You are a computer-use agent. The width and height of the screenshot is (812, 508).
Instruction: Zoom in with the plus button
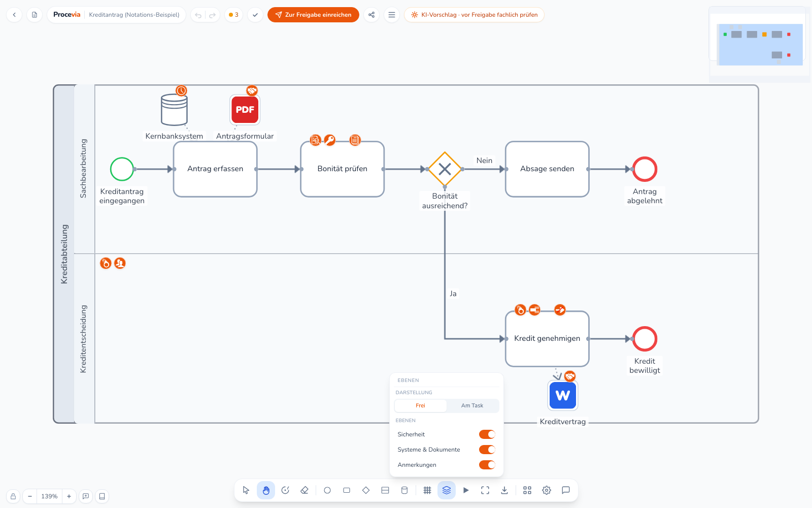(x=69, y=496)
